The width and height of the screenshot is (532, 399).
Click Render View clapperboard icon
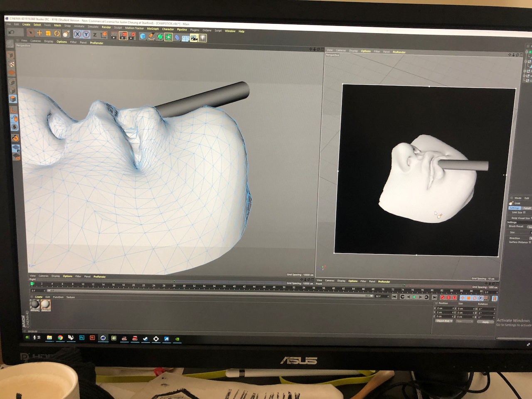point(114,36)
